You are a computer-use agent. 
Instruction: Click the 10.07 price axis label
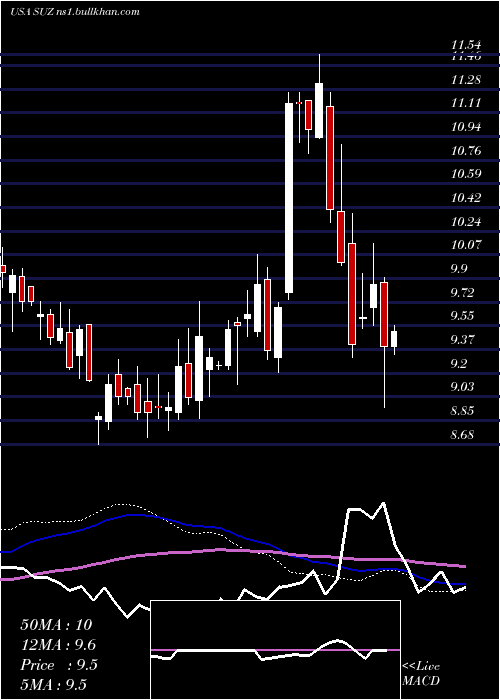(x=466, y=245)
